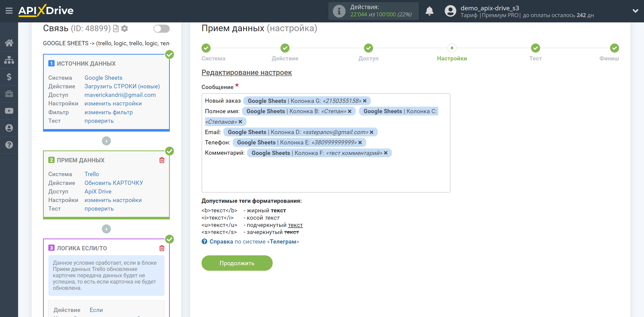Go to Тест step
The width and height of the screenshot is (644, 317).
[536, 48]
